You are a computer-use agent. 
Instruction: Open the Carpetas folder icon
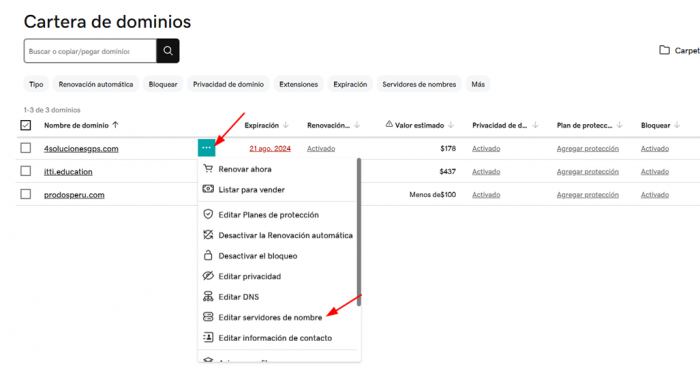click(x=664, y=50)
